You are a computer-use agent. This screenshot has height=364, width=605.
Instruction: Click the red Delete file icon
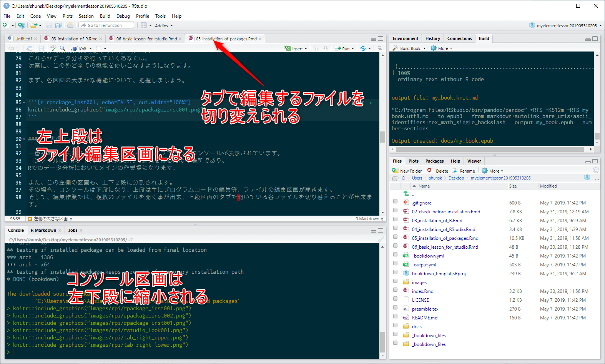(x=430, y=170)
